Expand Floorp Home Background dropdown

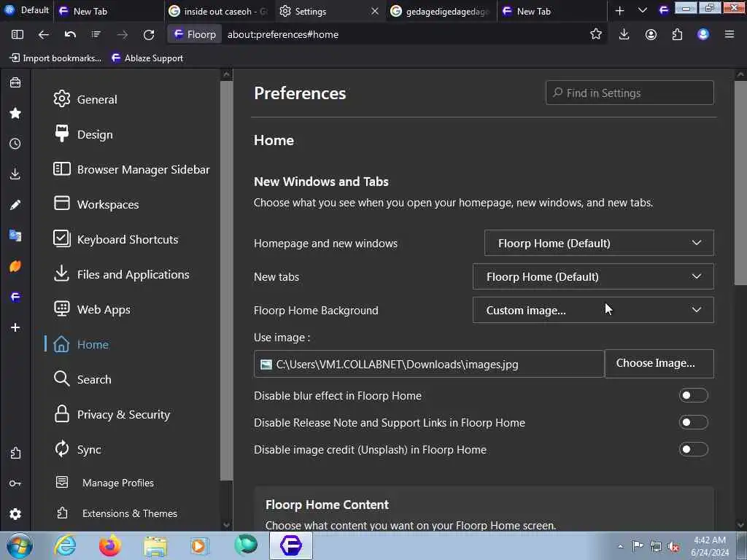click(593, 310)
